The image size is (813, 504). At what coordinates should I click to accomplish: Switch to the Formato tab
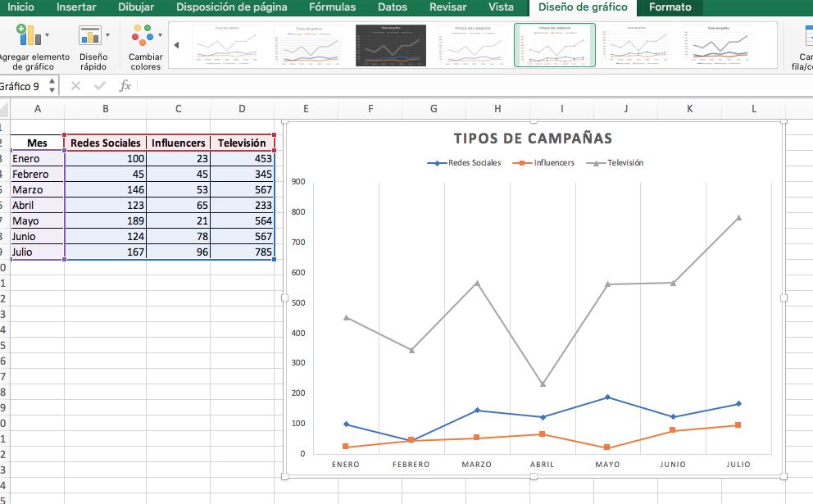670,7
